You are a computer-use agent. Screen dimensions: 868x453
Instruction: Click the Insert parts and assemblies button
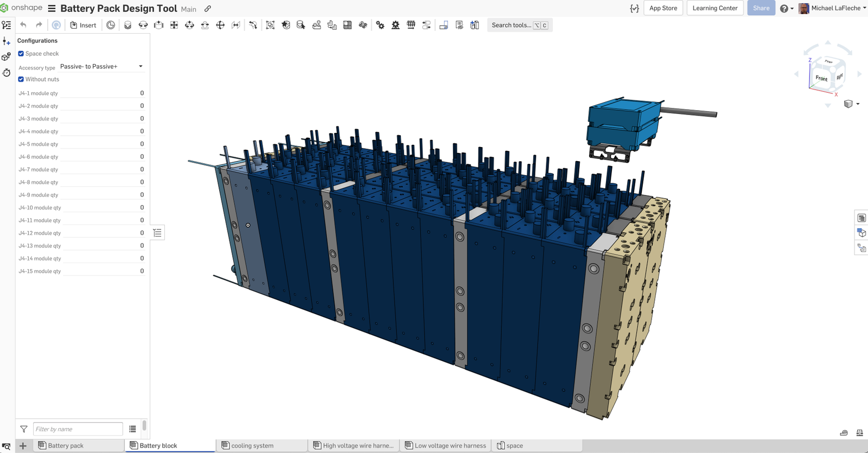[83, 25]
